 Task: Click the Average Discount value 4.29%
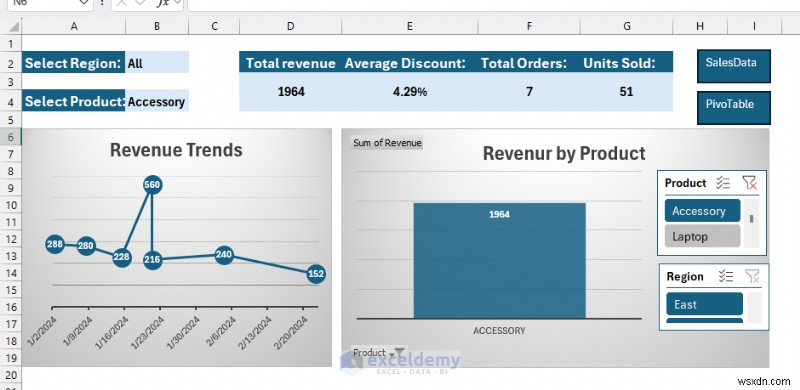click(410, 92)
